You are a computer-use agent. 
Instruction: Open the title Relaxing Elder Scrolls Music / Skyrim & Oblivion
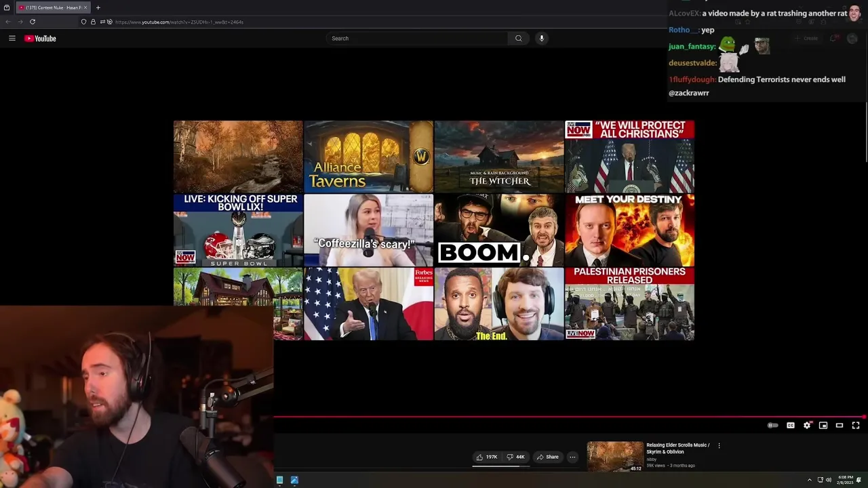[x=678, y=449]
